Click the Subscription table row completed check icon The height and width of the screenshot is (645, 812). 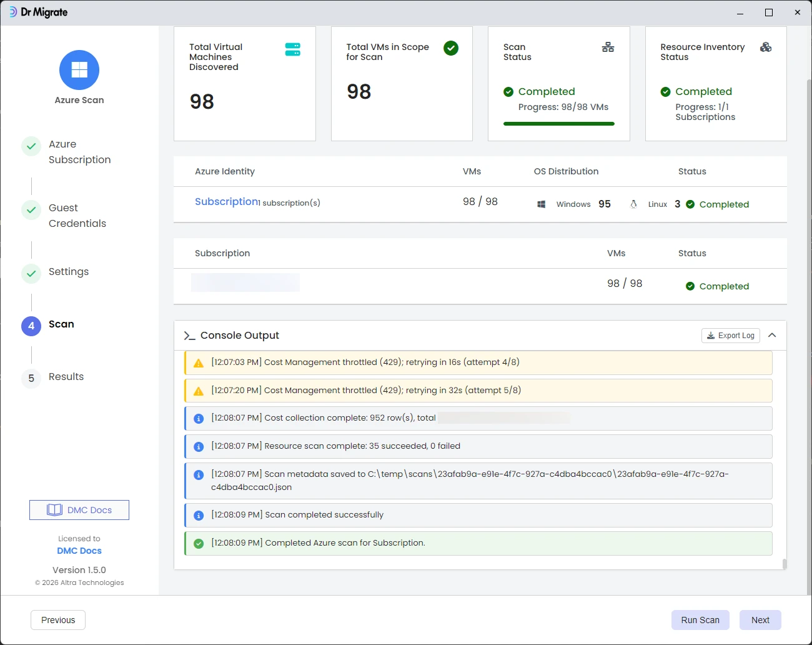[x=690, y=286]
